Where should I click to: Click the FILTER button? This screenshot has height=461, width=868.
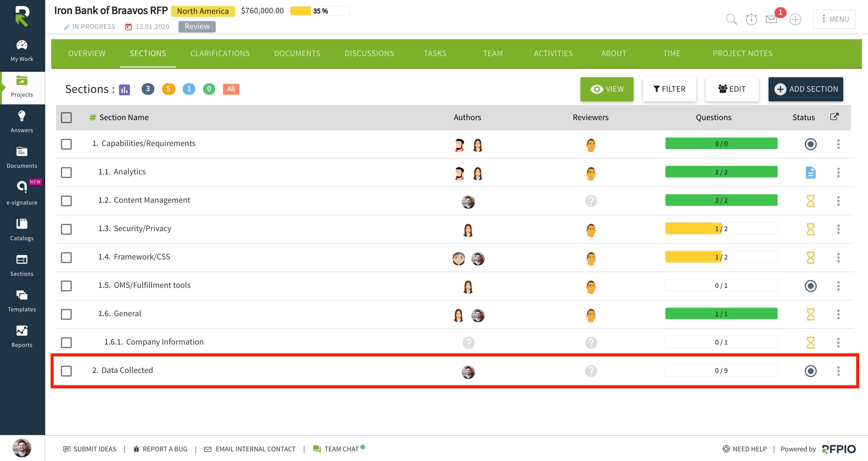(x=669, y=89)
